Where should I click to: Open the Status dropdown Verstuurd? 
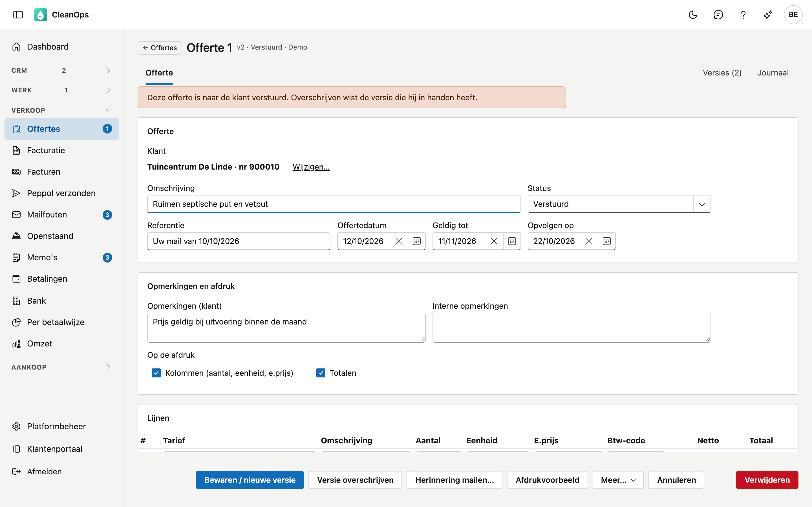point(619,204)
